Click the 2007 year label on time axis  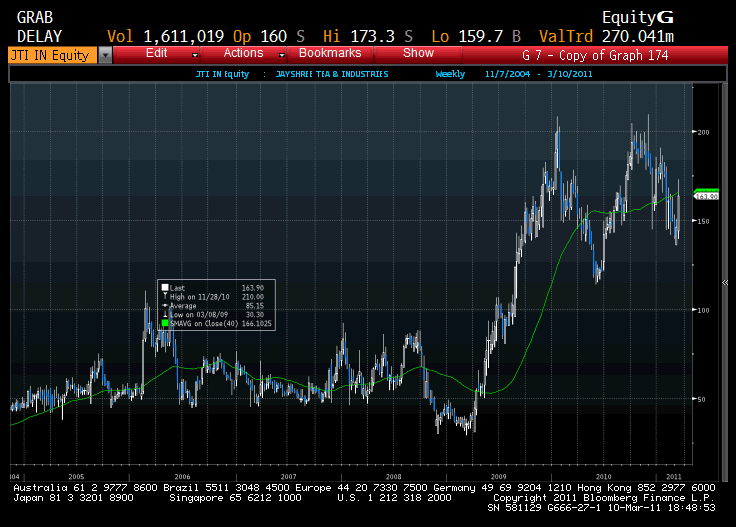(x=288, y=476)
